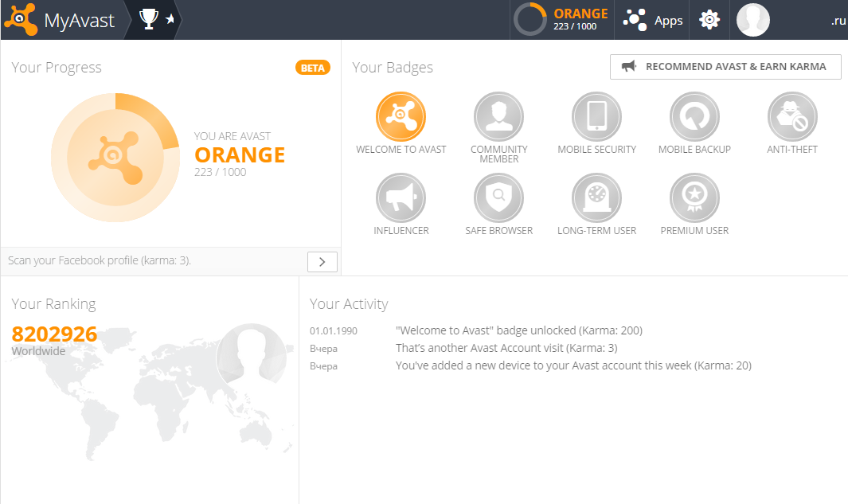Click the 8202926 worldwide ranking number

point(54,334)
